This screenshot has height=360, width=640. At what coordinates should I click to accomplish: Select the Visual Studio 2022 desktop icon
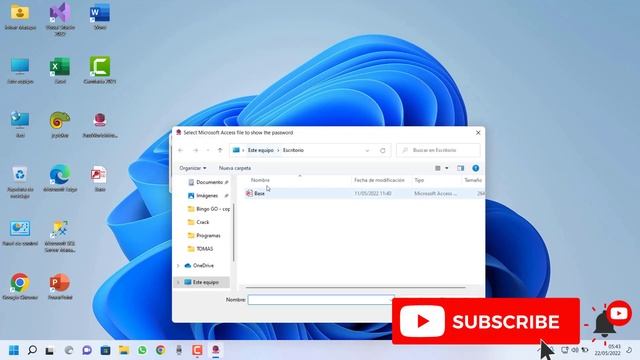[x=60, y=19]
